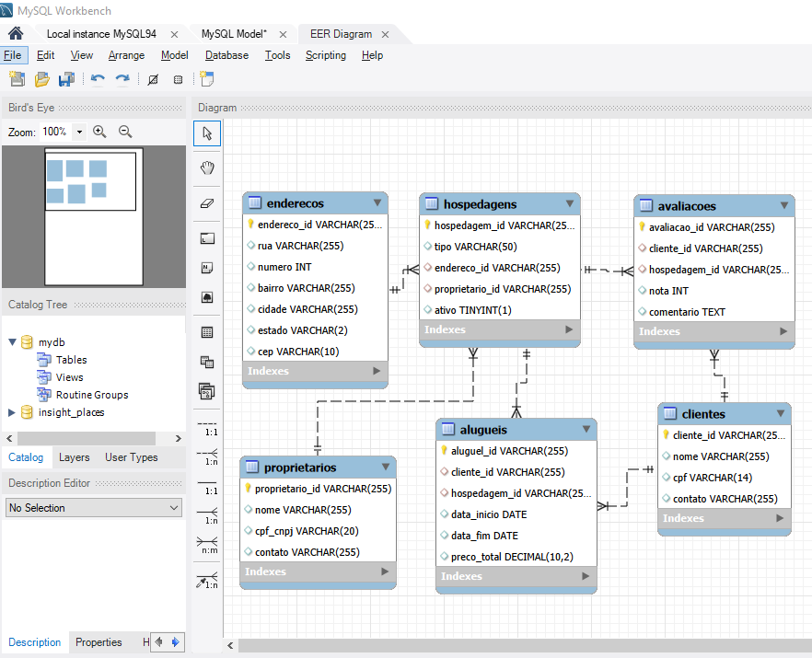
Task: Open the Database menu
Action: [226, 55]
